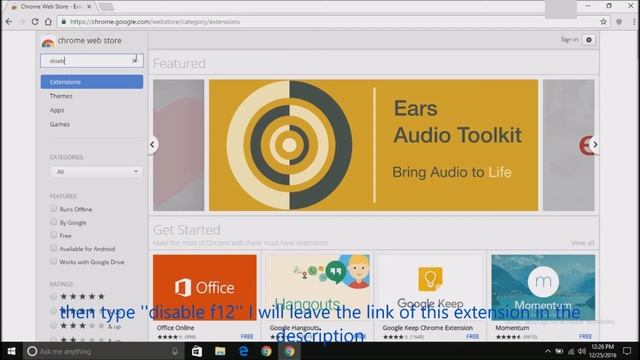Open the web store settings gear
Screen dimensions: 640x360
(589, 40)
